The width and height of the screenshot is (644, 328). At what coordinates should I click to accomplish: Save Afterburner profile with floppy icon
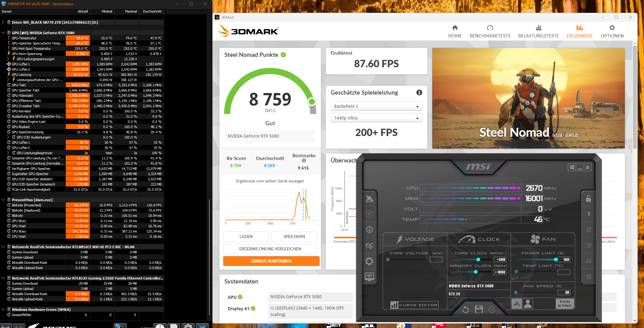479,309
